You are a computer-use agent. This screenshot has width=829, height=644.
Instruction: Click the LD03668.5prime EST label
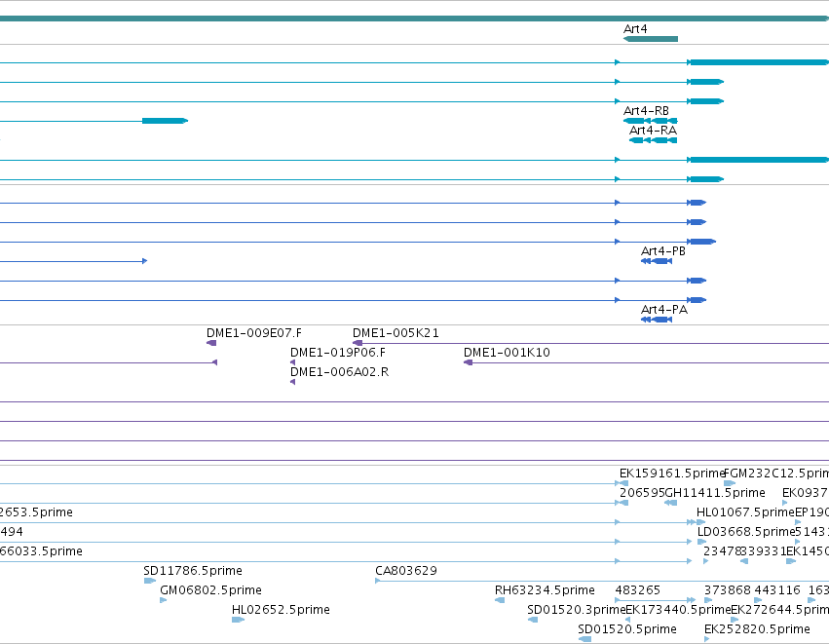(746, 532)
